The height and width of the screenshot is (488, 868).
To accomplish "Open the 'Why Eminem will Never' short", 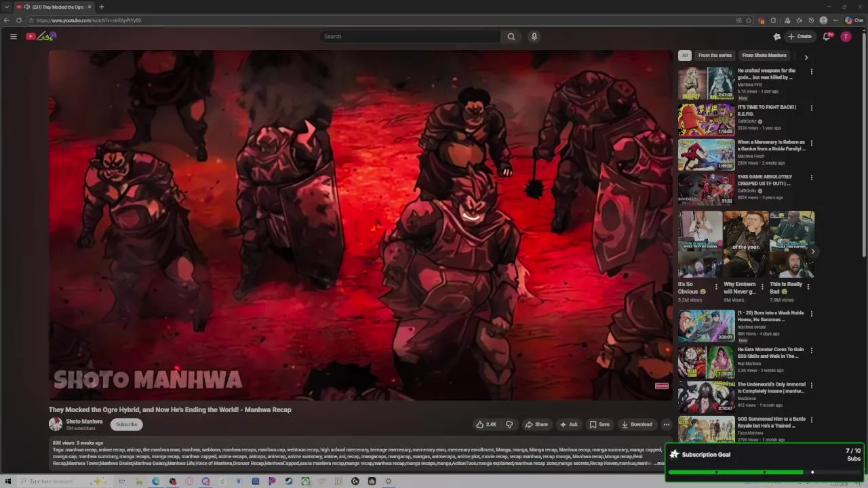I will [x=746, y=244].
